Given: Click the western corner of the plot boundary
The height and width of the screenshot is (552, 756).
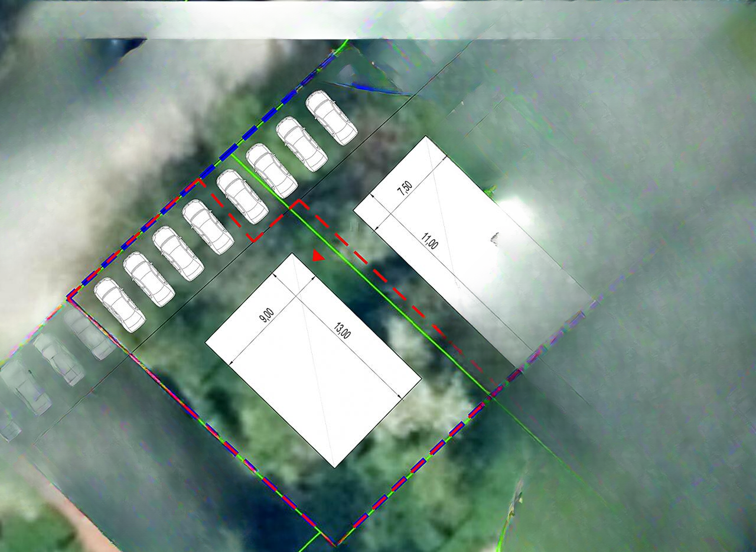Looking at the screenshot, I should pos(70,296).
